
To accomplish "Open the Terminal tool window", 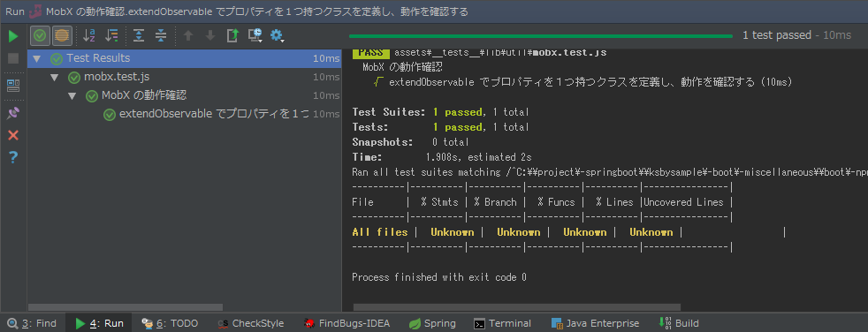I will (x=503, y=323).
